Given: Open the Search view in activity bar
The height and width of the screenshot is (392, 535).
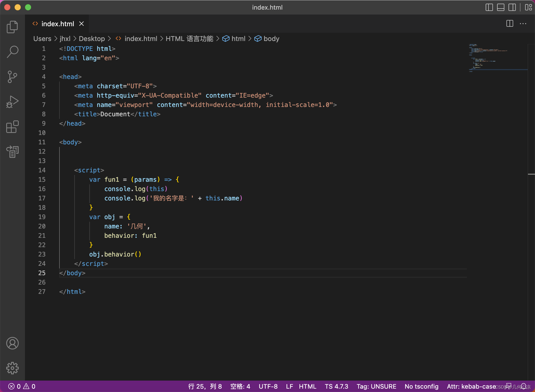Looking at the screenshot, I should pyautogui.click(x=12, y=52).
